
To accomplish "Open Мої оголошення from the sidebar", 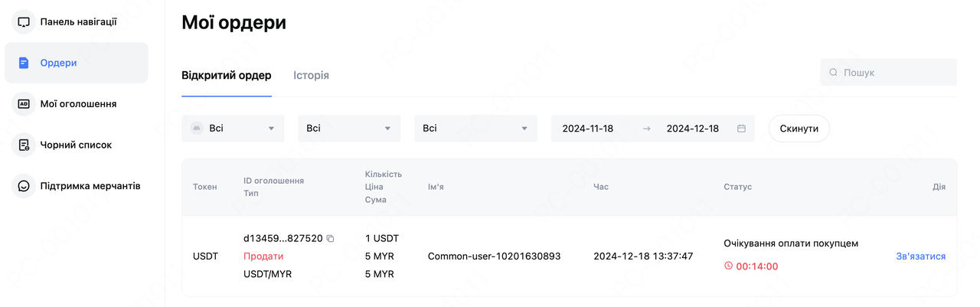I will coord(78,104).
